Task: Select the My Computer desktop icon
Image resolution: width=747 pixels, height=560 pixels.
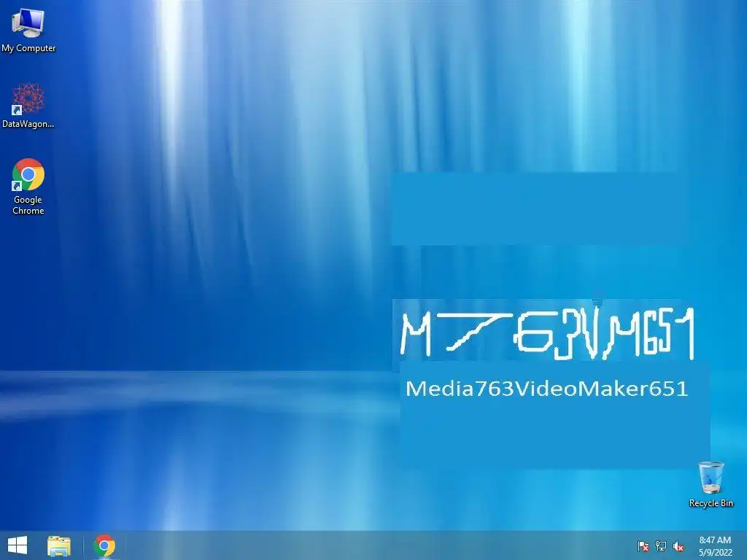Action: tap(28, 23)
